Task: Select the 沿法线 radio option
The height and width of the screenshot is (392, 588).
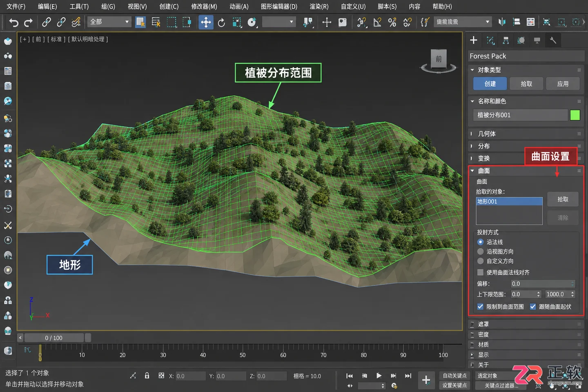Action: click(x=480, y=242)
